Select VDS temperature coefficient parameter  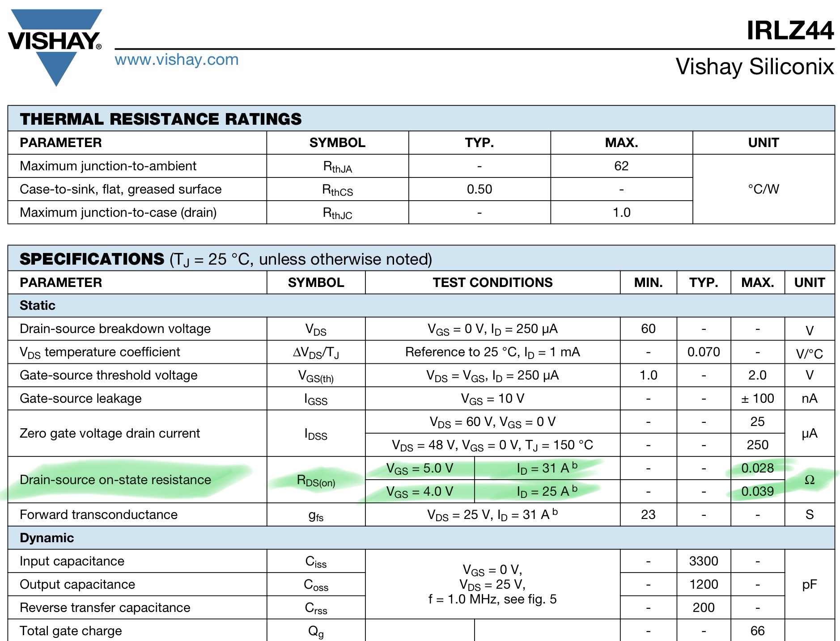tap(100, 352)
